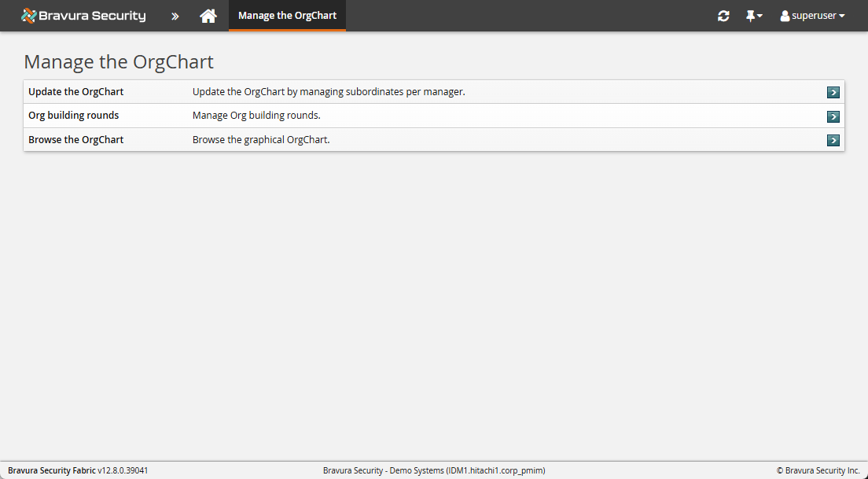Click the arrow icon on the Browse the OrgChart row
This screenshot has height=479, width=868.
[833, 140]
